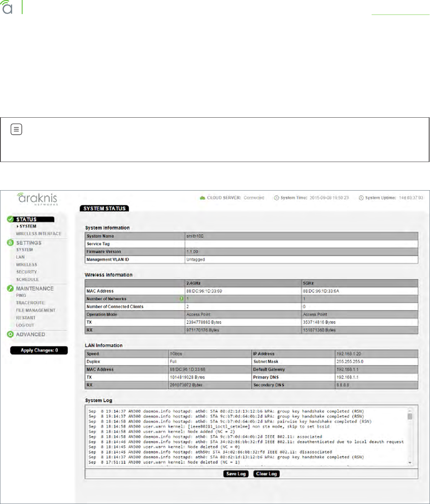Click the green Status checkmark icon
This screenshot has height=504, width=430.
(10, 219)
